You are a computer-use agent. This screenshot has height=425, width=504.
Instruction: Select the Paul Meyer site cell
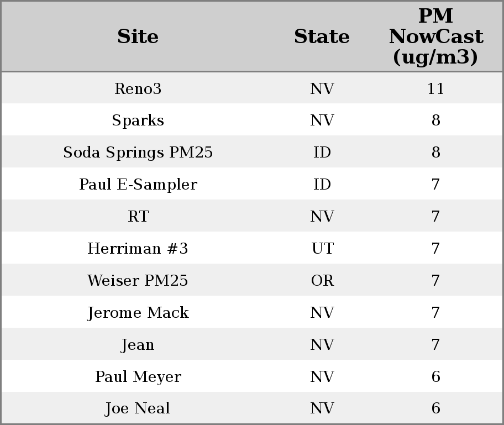pyautogui.click(x=138, y=377)
